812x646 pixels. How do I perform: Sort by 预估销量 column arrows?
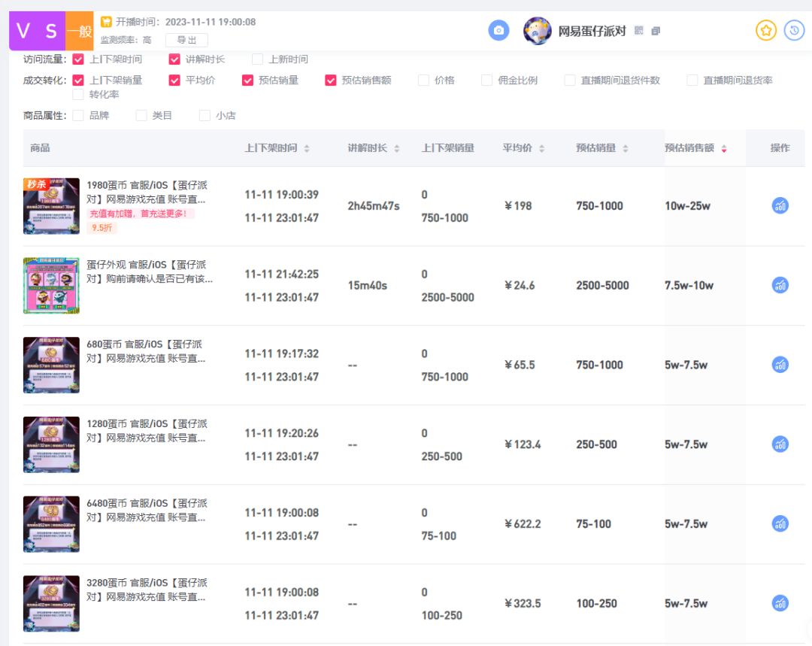pos(626,149)
